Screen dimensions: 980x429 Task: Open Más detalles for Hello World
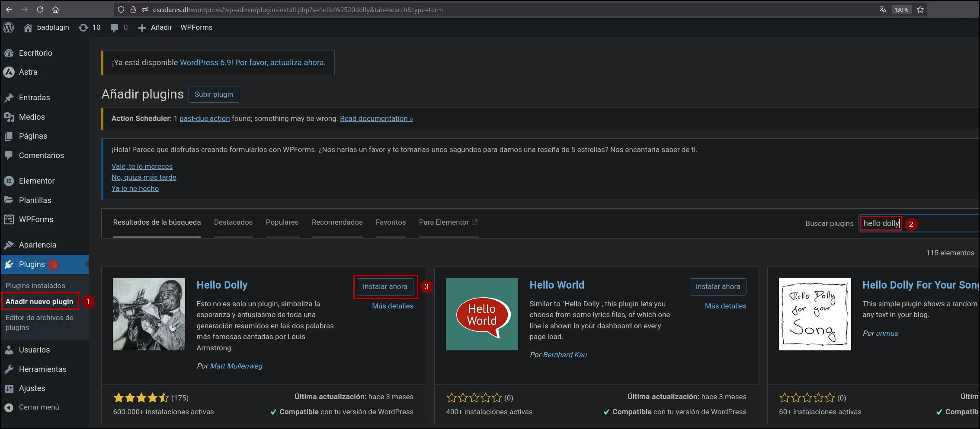725,306
